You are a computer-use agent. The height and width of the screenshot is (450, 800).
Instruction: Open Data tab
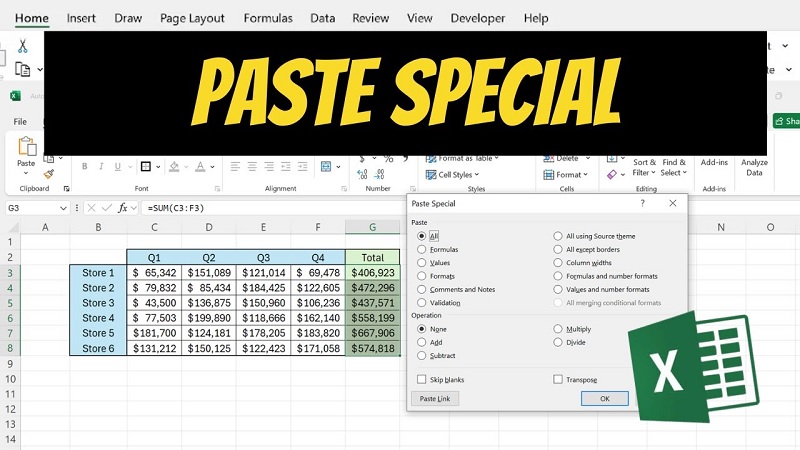pyautogui.click(x=322, y=18)
